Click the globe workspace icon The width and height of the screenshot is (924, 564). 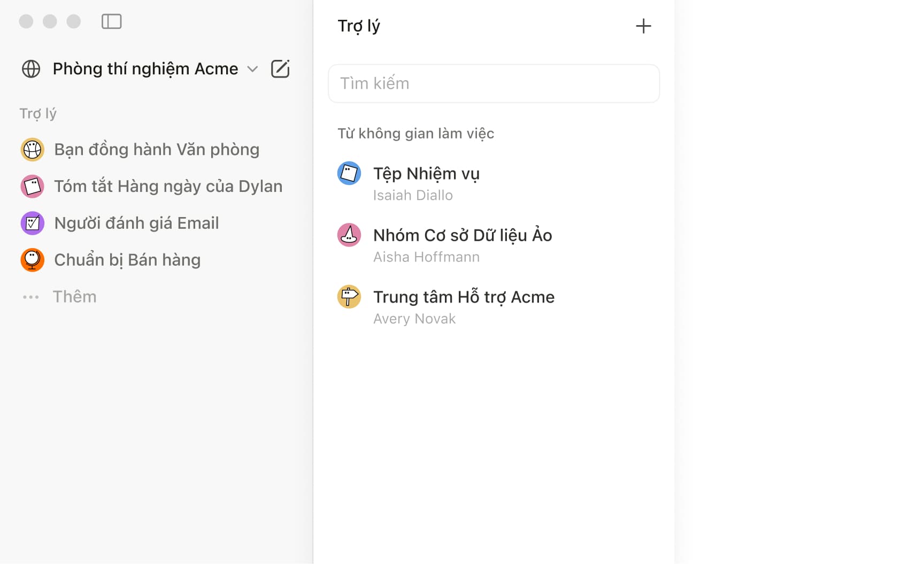pos(31,69)
